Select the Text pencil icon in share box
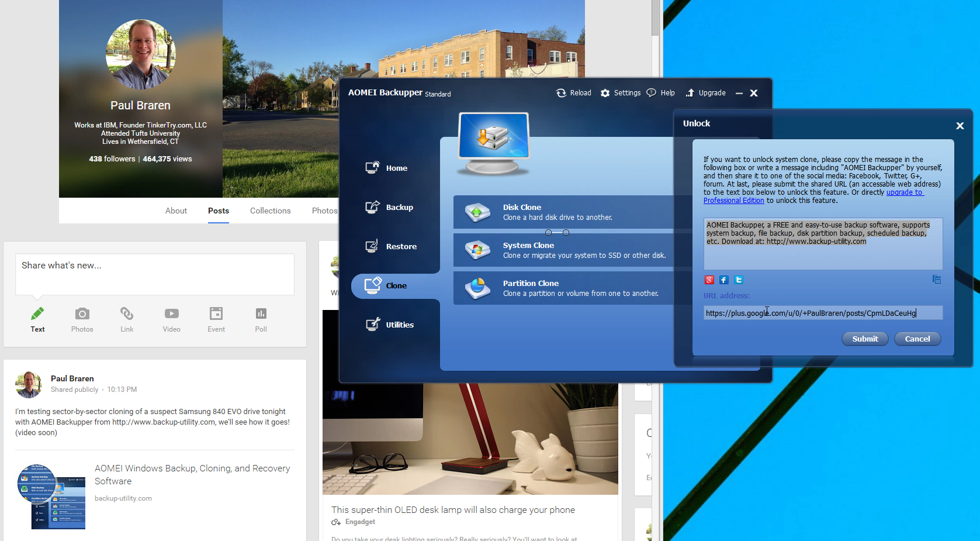This screenshot has height=541, width=980. 37,313
